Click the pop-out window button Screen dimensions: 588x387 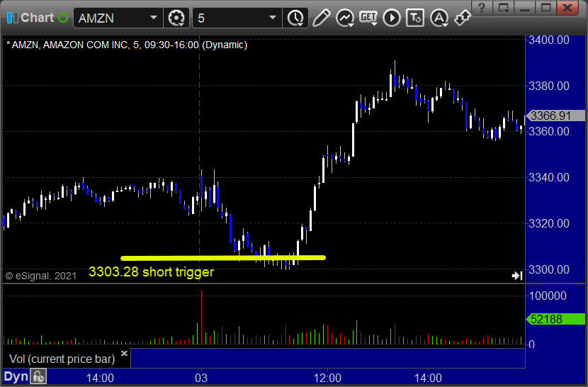tap(503, 8)
